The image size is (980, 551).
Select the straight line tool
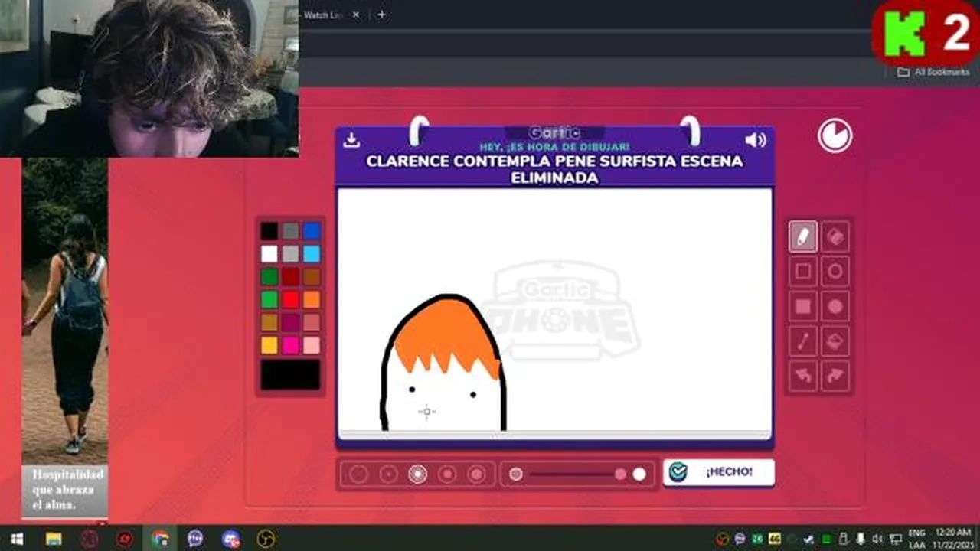[803, 341]
